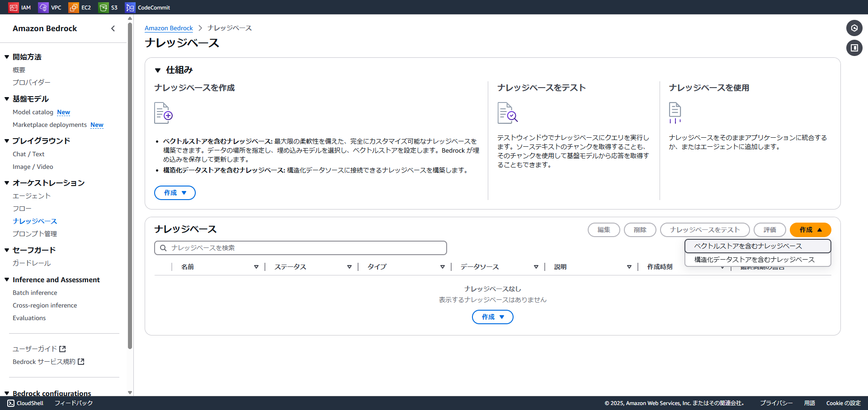Viewport: 868px width, 410px height.
Task: Open Cookie の設定 in the footer
Action: pos(844,403)
